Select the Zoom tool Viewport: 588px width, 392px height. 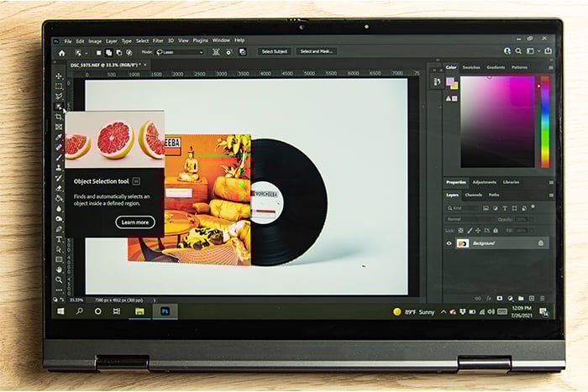[x=59, y=280]
